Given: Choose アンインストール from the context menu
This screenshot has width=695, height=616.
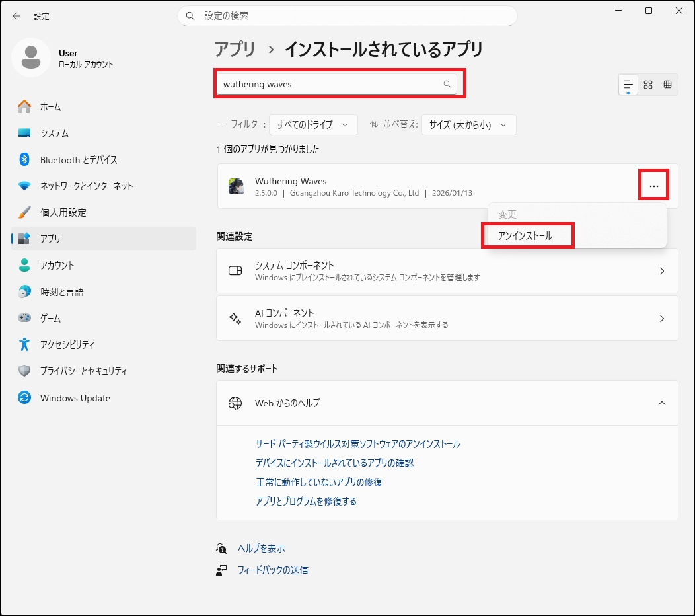Looking at the screenshot, I should [x=526, y=236].
